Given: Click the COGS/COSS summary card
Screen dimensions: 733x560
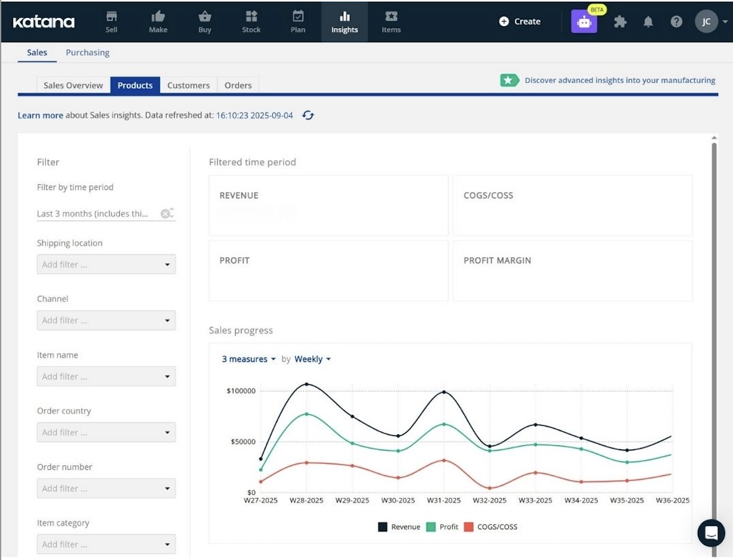Looking at the screenshot, I should [x=573, y=206].
